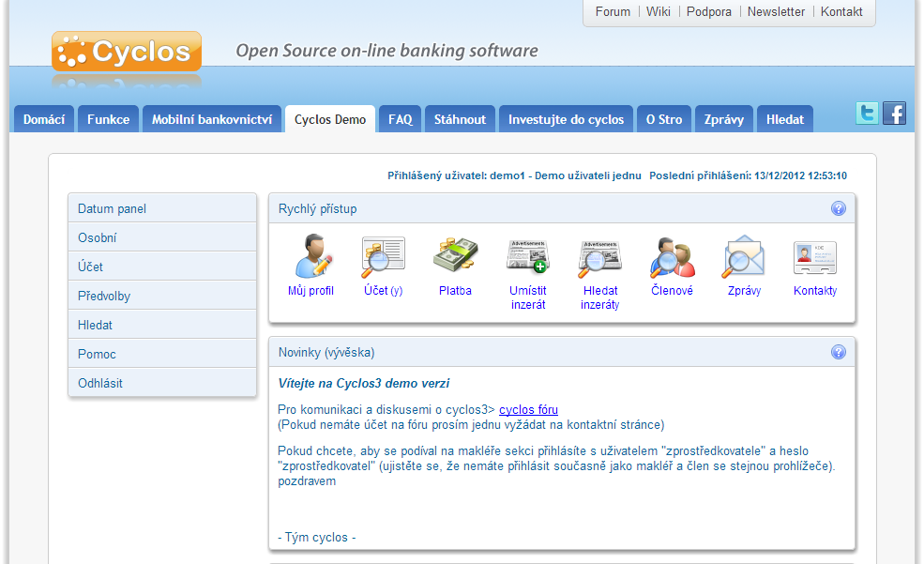
Task: Open the Hledat sidebar menu item
Action: tap(162, 325)
